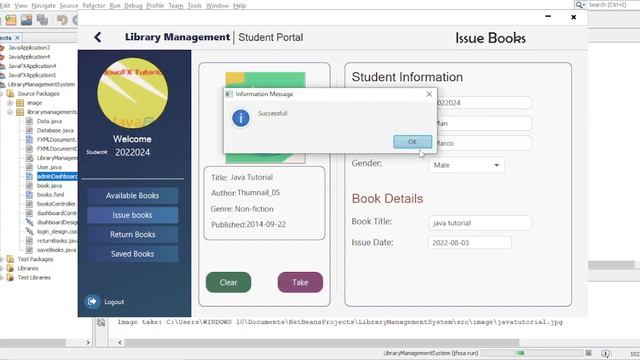This screenshot has width=640, height=360.
Task: Close the Information Message dialog with X
Action: 429,94
